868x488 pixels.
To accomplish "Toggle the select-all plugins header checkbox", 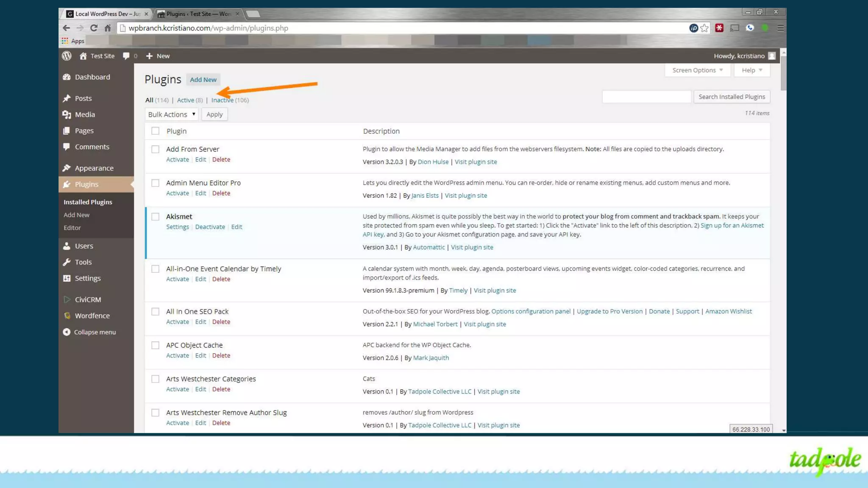I will pyautogui.click(x=156, y=131).
